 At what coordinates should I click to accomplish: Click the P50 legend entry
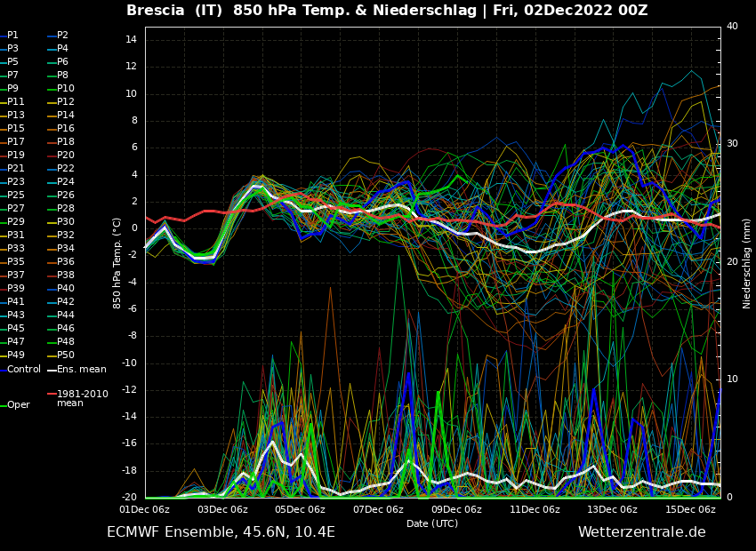point(66,355)
